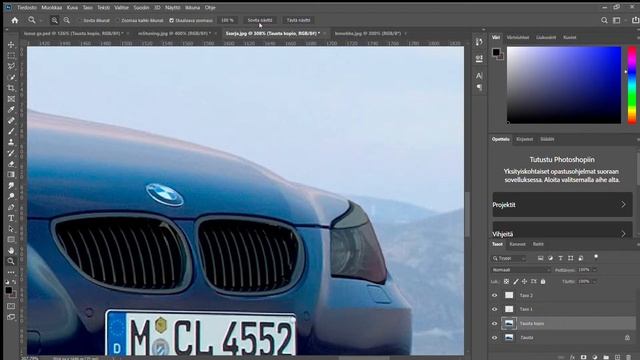Open the fill percentage dropdown arrow

click(595, 282)
